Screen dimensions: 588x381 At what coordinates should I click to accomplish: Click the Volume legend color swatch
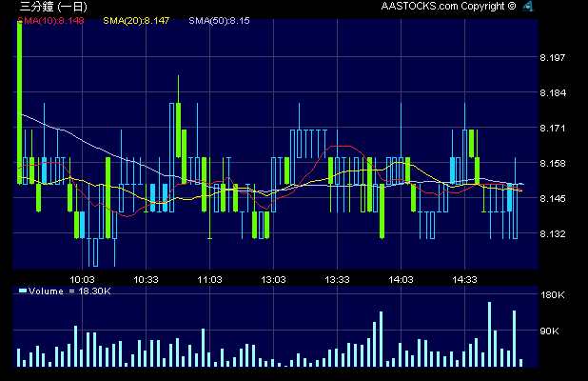23,291
